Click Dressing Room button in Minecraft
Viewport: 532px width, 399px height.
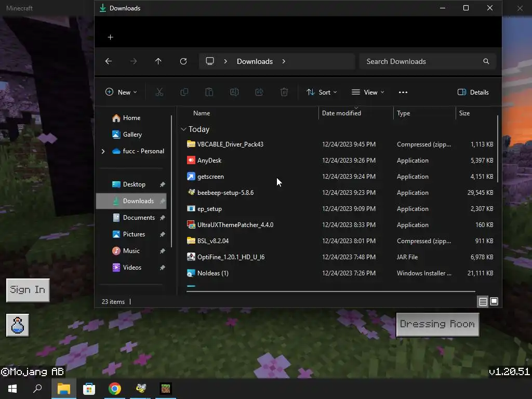point(437,324)
